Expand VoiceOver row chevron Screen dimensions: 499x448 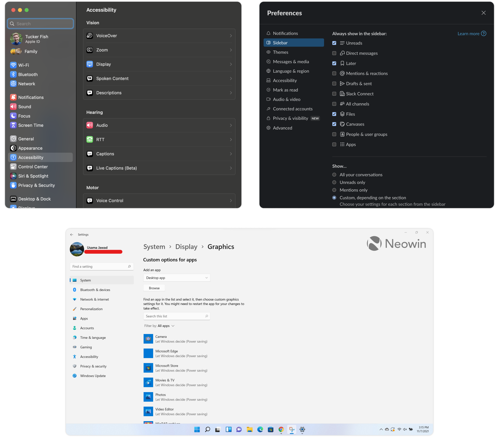coord(231,36)
